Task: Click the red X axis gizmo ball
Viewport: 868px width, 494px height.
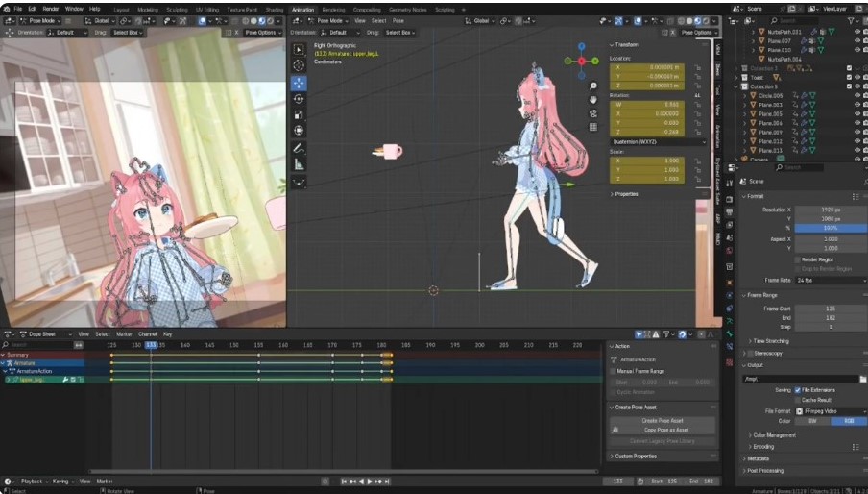Action: click(x=581, y=61)
